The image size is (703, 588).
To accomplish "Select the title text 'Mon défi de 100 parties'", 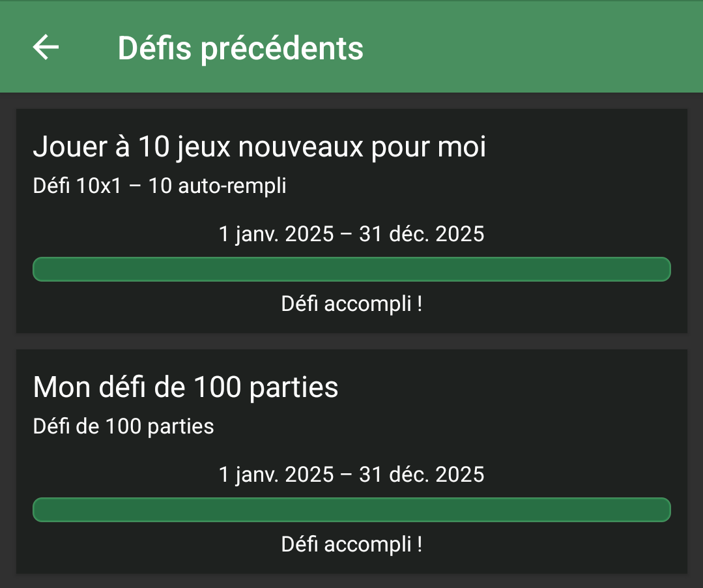I will [185, 387].
